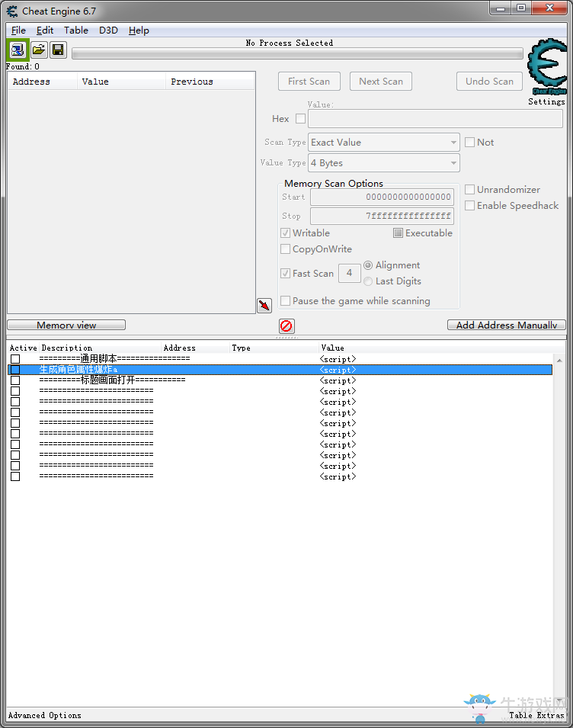Click the Undo Scan button
This screenshot has height=728, width=573.
(489, 82)
